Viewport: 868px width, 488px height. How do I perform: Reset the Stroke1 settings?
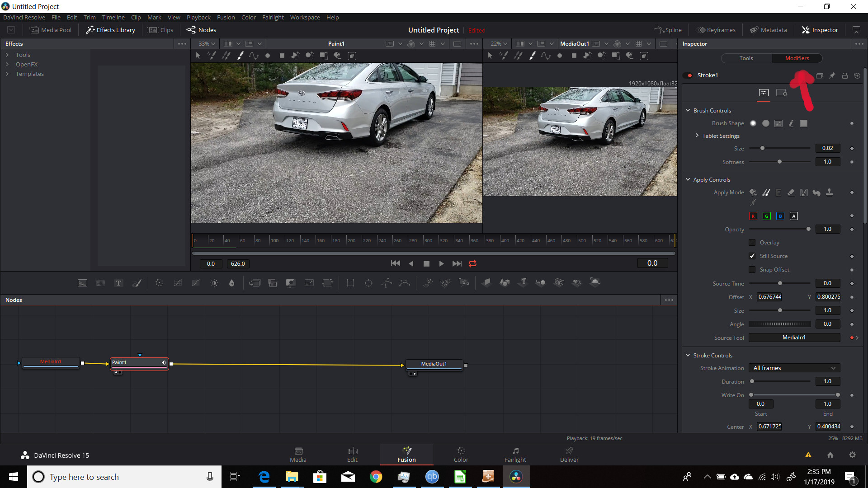click(x=857, y=75)
